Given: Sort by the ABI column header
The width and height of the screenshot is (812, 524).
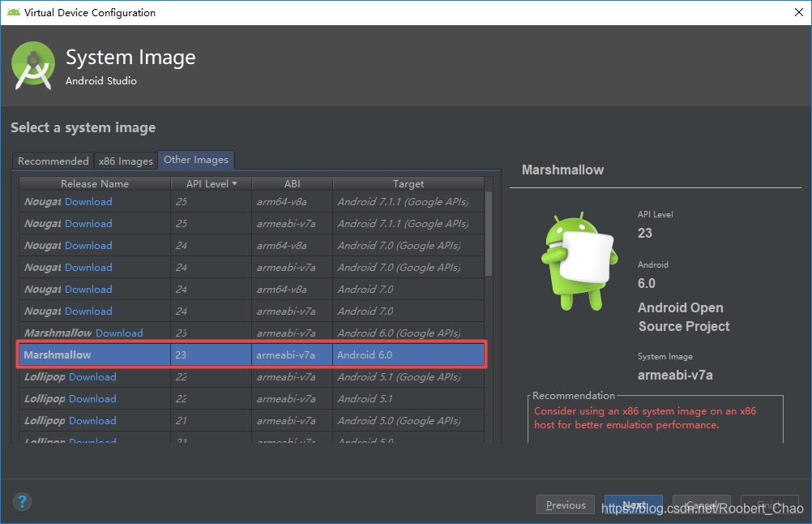Looking at the screenshot, I should click(x=292, y=184).
